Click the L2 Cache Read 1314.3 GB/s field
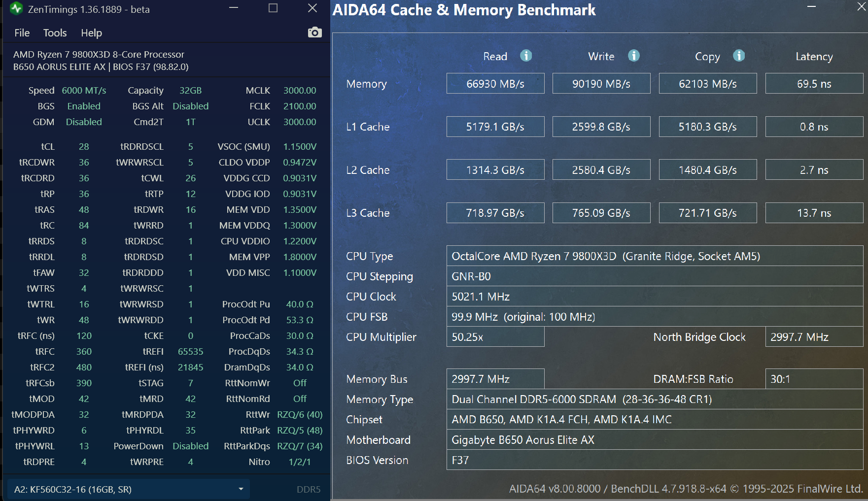 495,169
